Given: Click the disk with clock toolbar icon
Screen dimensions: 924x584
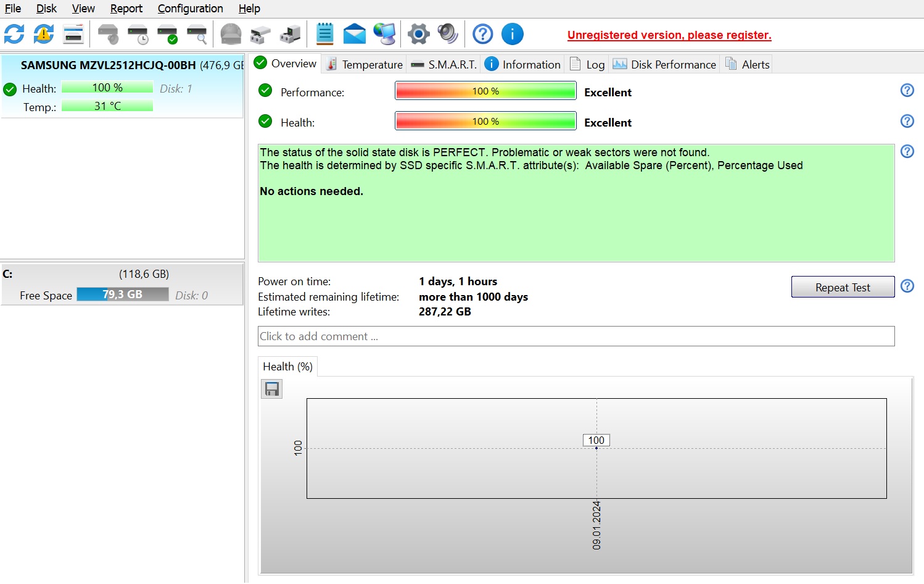Looking at the screenshot, I should coord(138,34).
